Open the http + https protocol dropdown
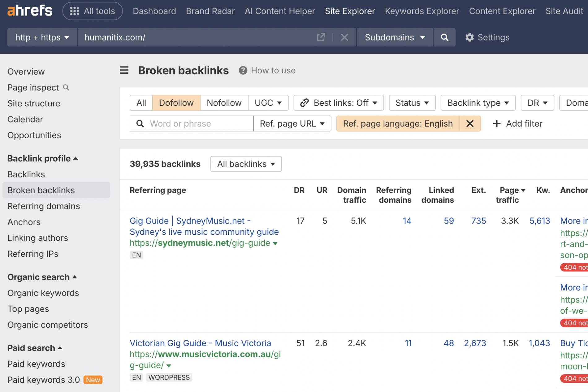The width and height of the screenshot is (588, 392). pyautogui.click(x=42, y=37)
